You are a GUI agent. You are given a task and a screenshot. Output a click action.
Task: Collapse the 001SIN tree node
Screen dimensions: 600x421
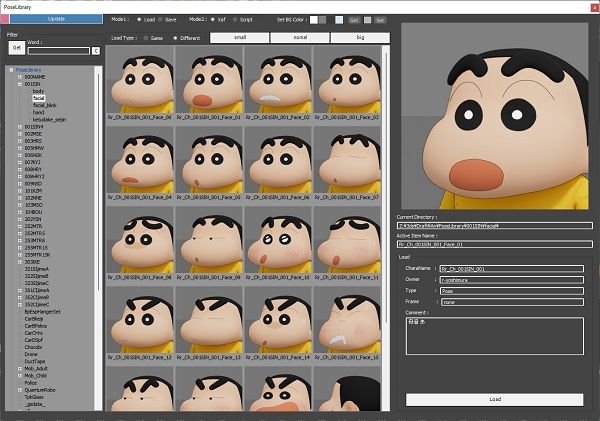point(20,84)
